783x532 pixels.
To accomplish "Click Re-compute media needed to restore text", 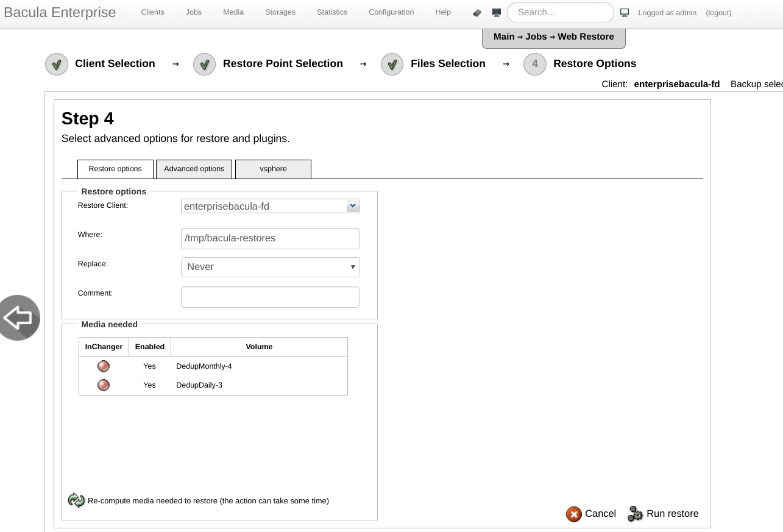I will (x=208, y=501).
